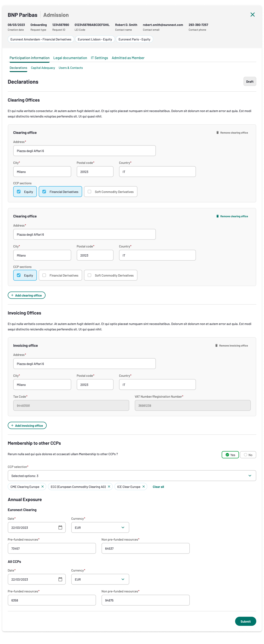264x644 pixels.
Task: Switch to Legal documentation tab
Action: [70, 58]
